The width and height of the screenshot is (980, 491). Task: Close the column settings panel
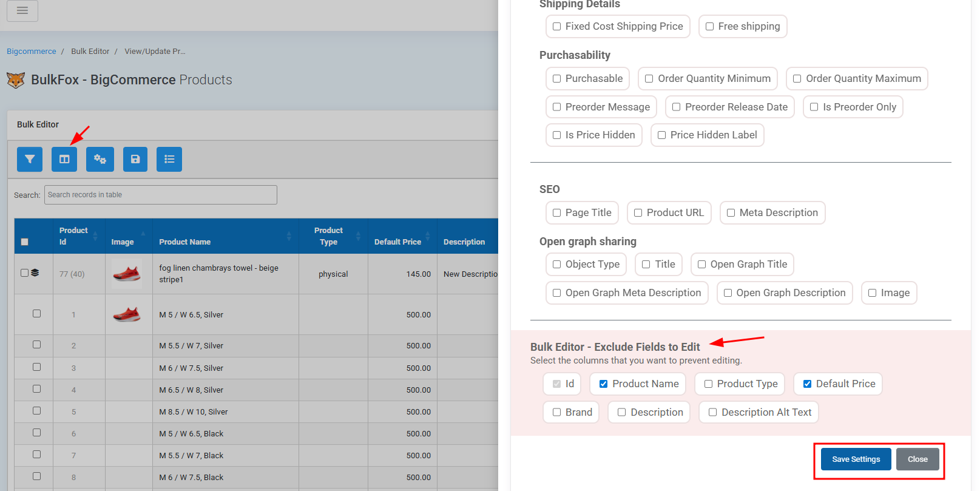(917, 459)
